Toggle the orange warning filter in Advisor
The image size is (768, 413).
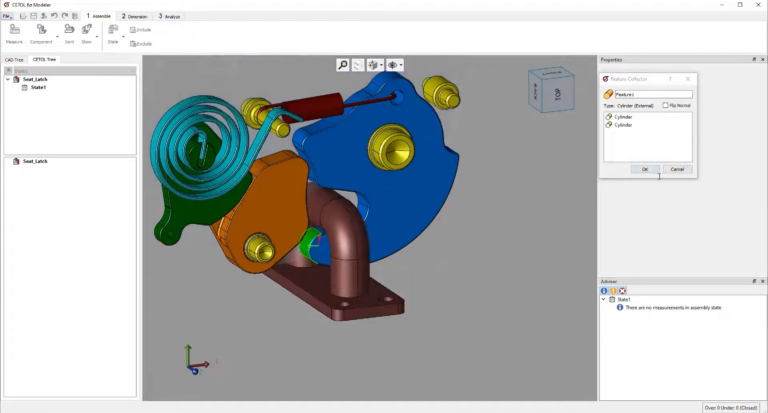(613, 291)
